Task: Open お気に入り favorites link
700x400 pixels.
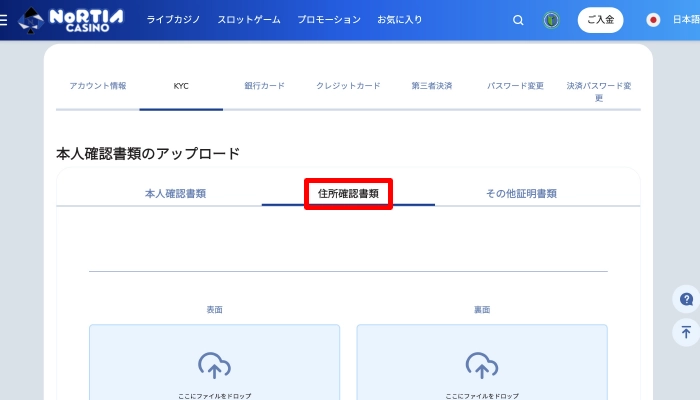Action: (399, 20)
